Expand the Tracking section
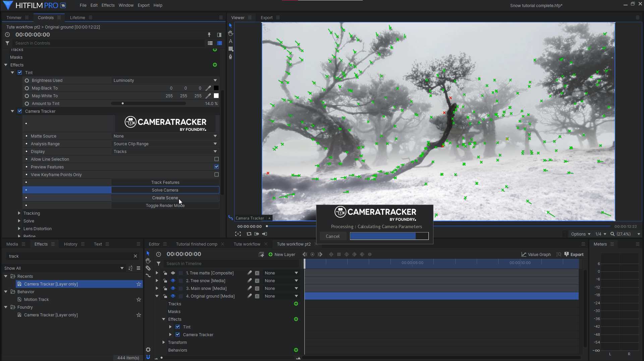 pyautogui.click(x=19, y=213)
